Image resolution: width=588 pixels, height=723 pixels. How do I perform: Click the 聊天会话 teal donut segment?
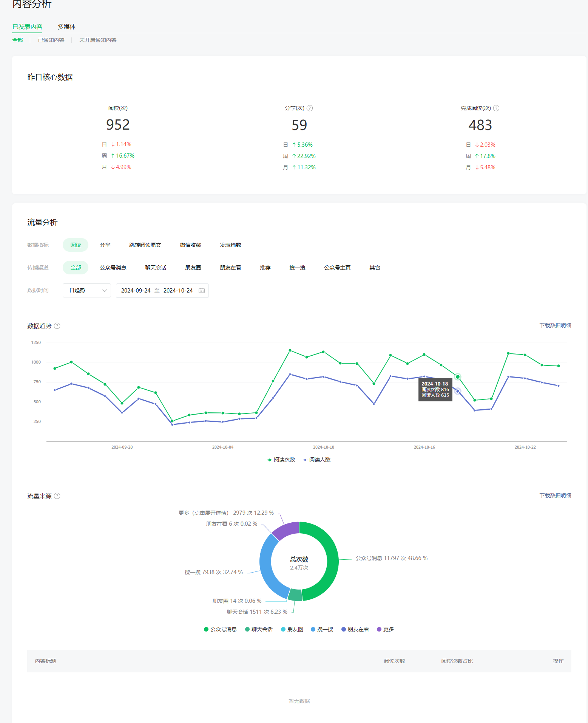pyautogui.click(x=295, y=595)
